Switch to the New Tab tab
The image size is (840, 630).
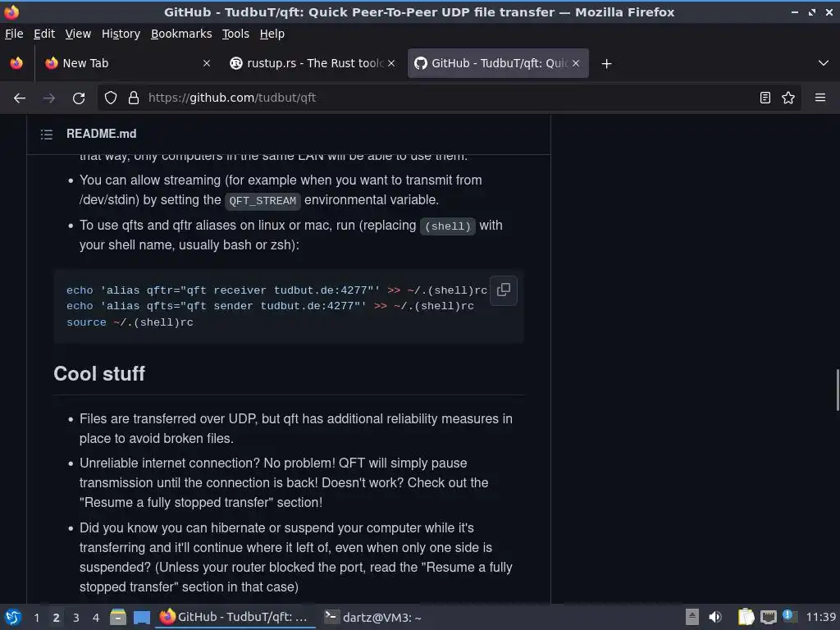click(127, 63)
